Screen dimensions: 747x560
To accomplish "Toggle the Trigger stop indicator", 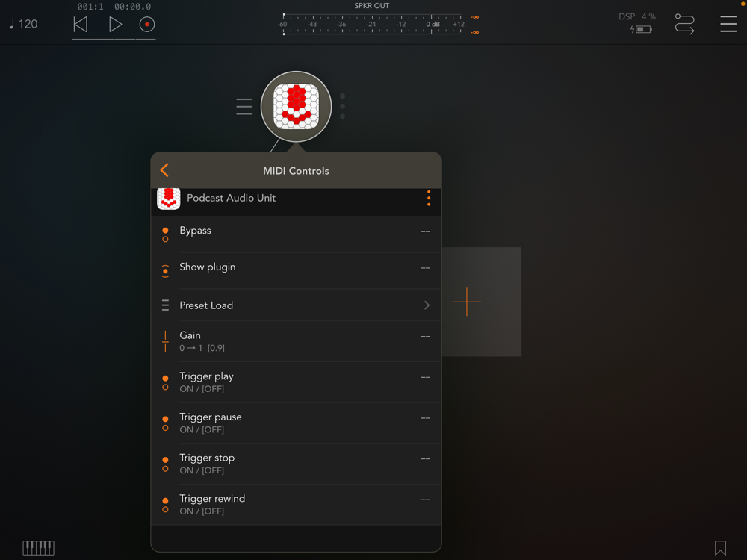I will [165, 464].
